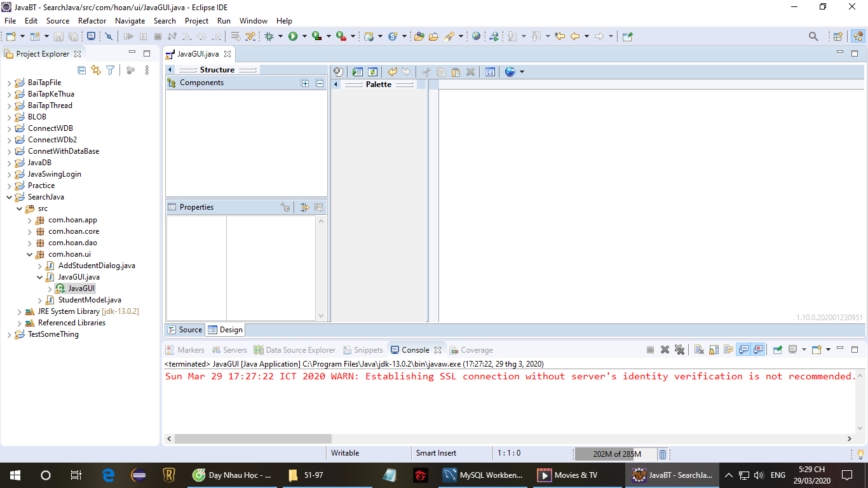Click the green Run button in toolbar

tap(293, 37)
